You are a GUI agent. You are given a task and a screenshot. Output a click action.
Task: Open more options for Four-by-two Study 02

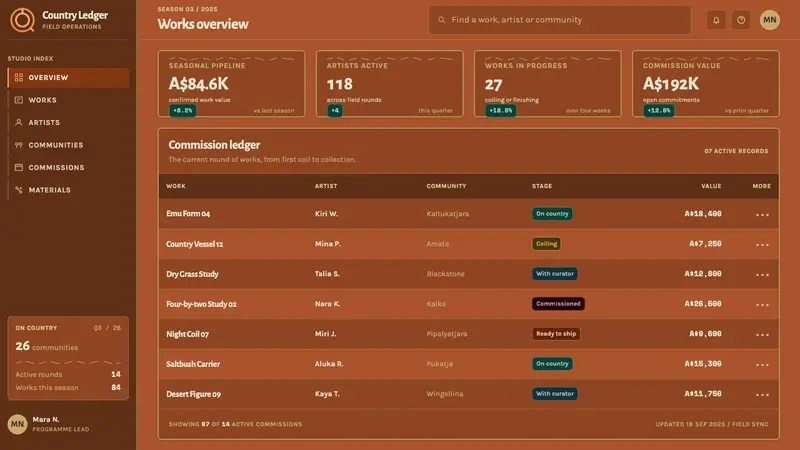[762, 305]
